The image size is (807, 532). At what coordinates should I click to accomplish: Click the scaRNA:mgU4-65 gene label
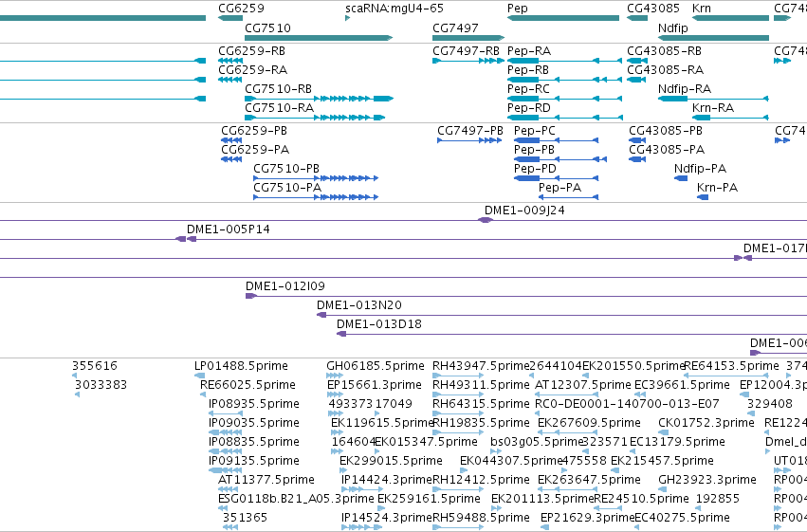394,9
